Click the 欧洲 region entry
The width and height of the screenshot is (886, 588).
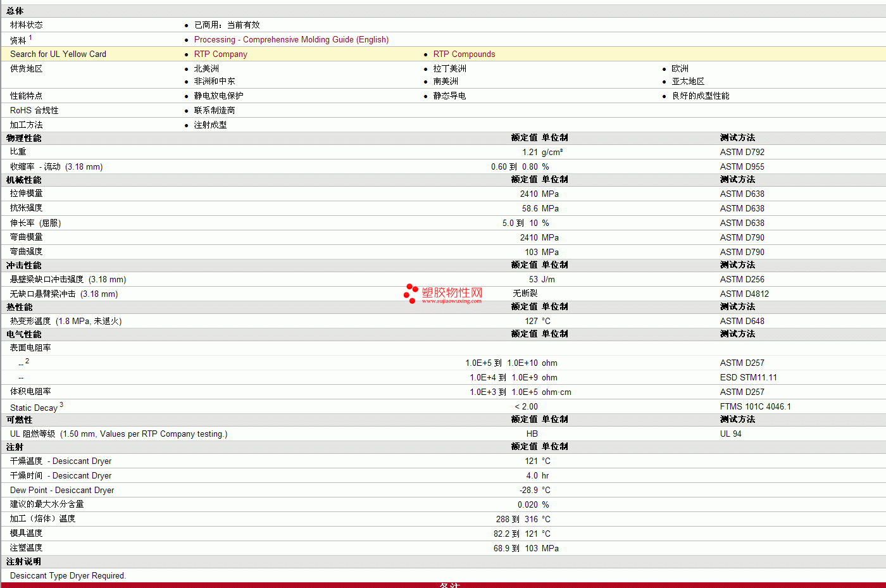[x=680, y=68]
